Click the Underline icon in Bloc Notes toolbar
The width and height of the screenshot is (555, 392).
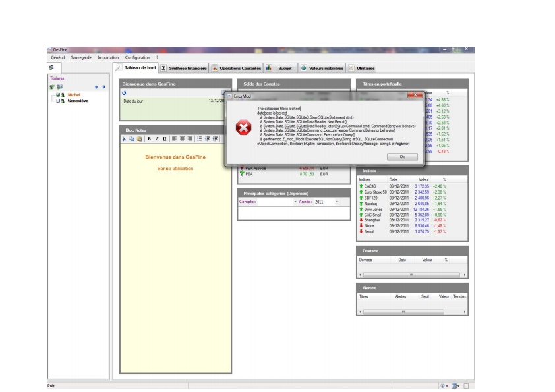coord(165,139)
